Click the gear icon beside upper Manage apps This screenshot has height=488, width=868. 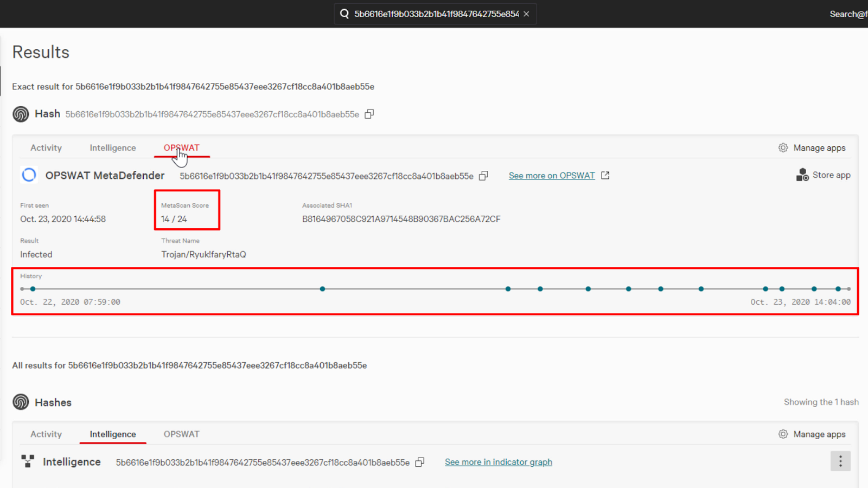pyautogui.click(x=783, y=147)
